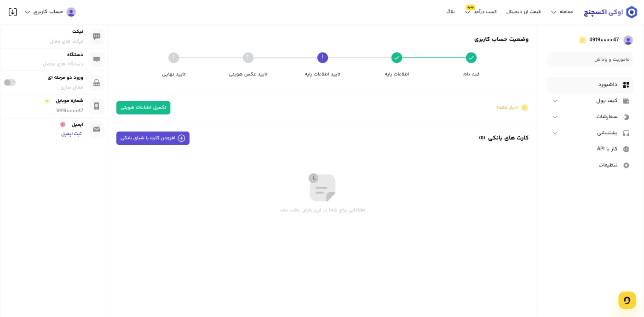Expand the سفارشات sidebar menu

590,117
